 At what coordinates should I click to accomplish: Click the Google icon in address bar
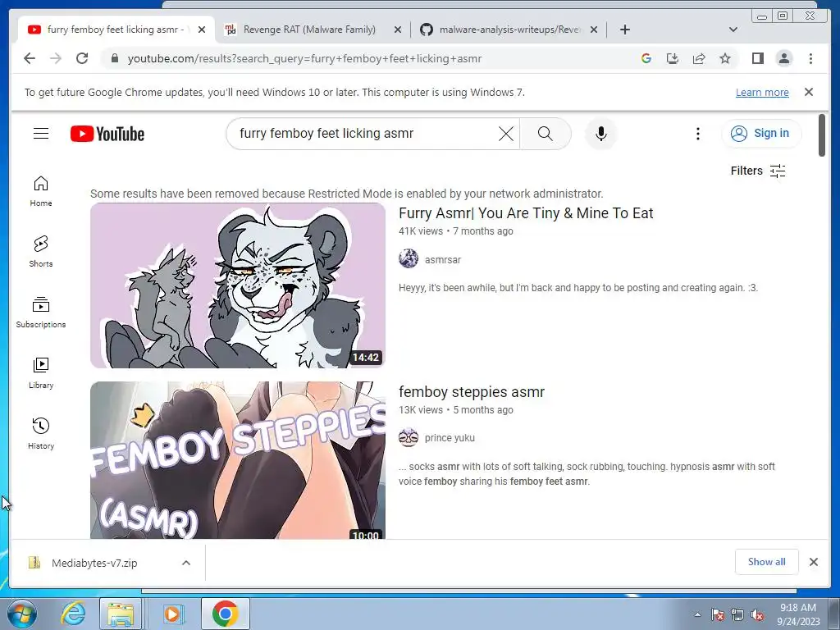(x=646, y=58)
